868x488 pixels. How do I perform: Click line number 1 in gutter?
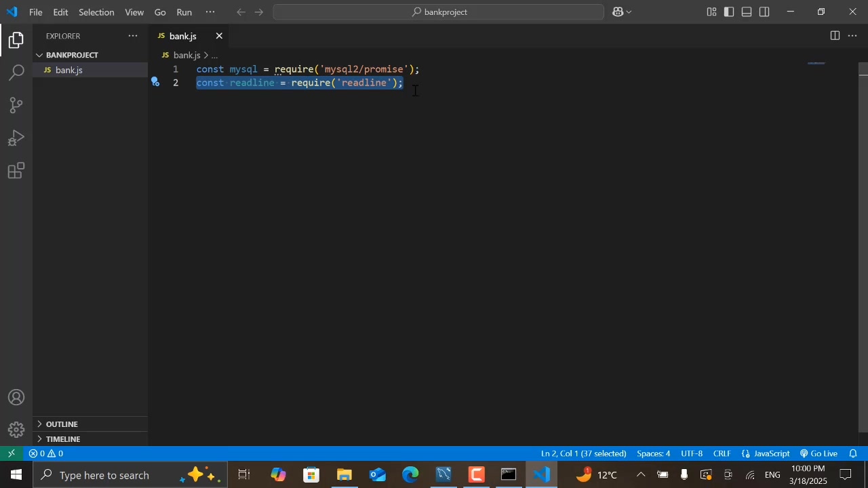coord(175,69)
